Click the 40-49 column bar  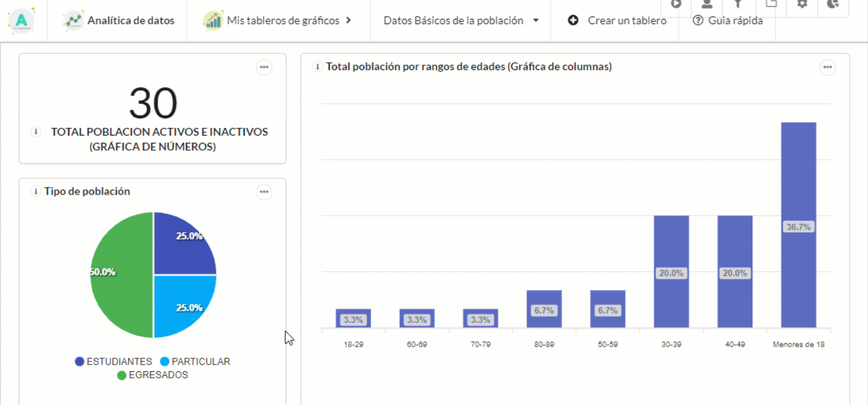[735, 271]
